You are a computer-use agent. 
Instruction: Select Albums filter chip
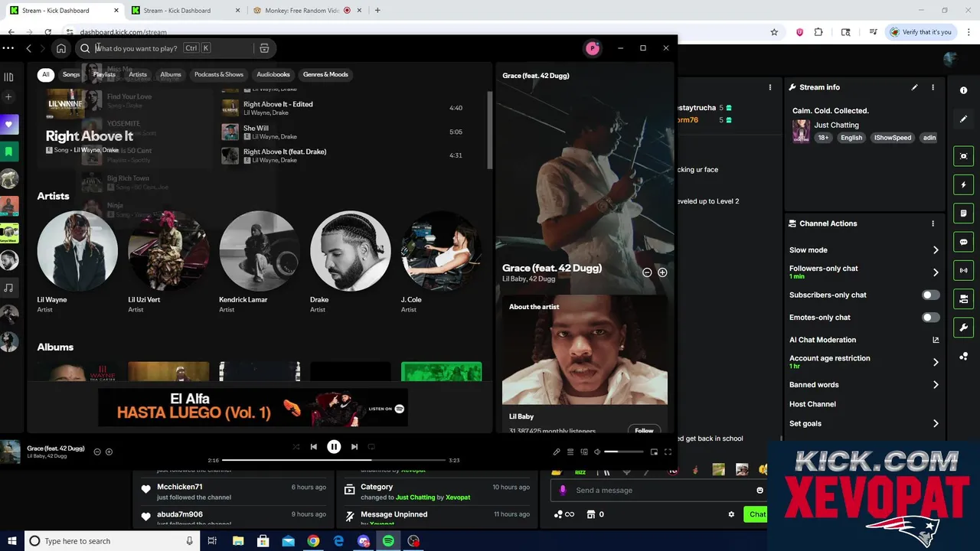click(171, 74)
